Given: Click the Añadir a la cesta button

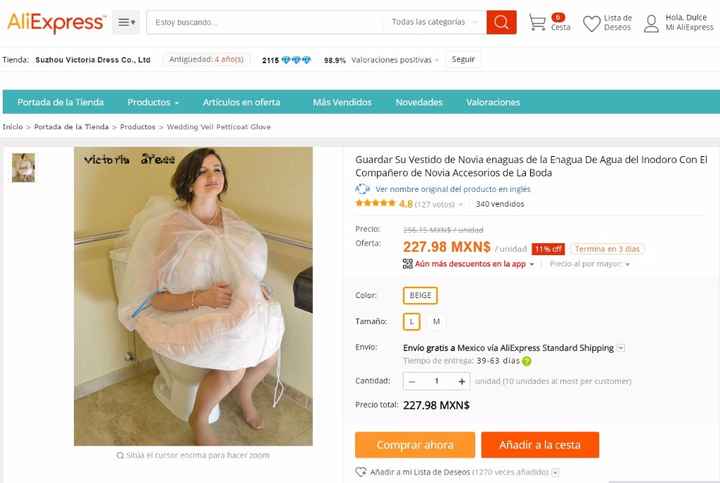Looking at the screenshot, I should 540,444.
